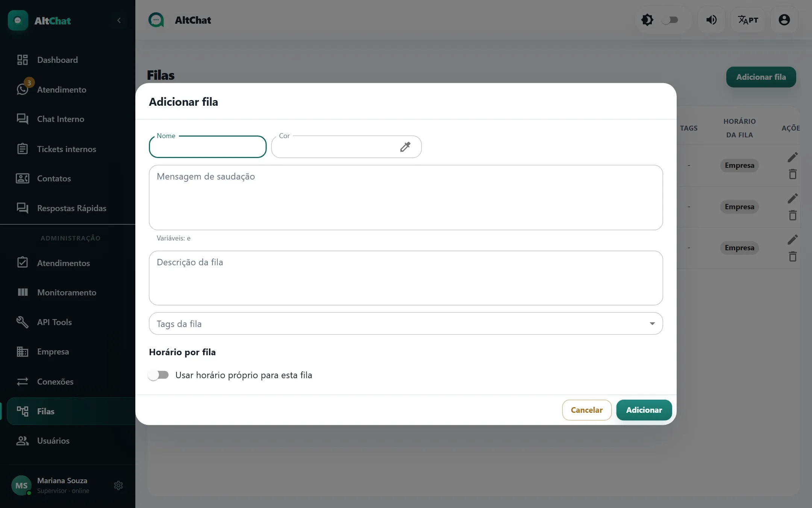Click the Contatos sidebar icon

(x=23, y=178)
